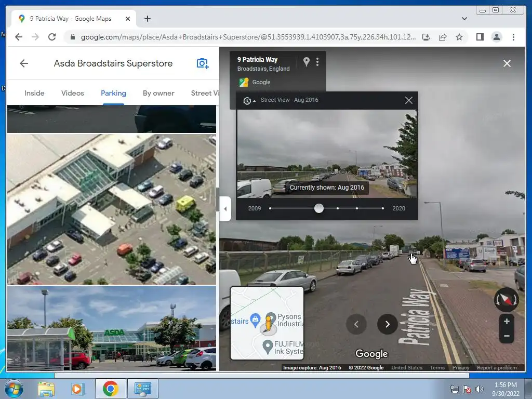Select the Inside photos tab
532x399 pixels.
point(34,93)
